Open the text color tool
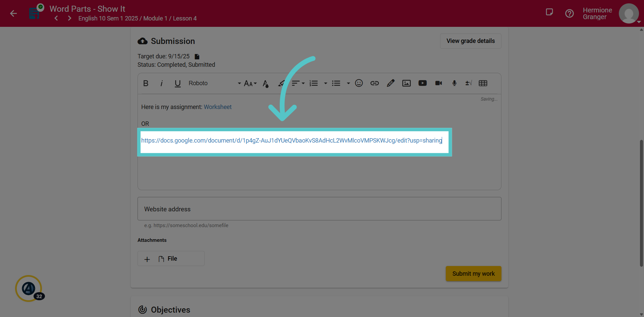Viewport: 644px width, 317px height. pos(266,84)
